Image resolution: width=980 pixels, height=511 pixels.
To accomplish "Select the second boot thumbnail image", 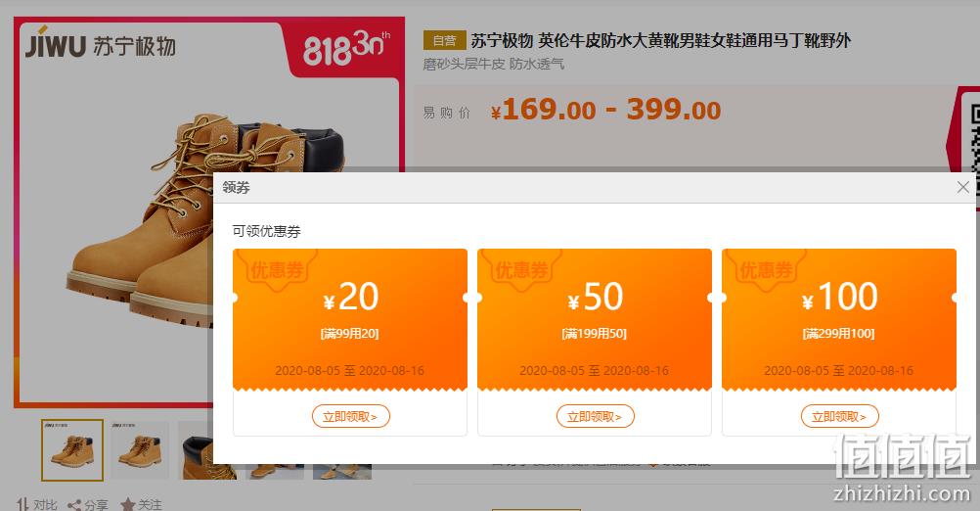I will pyautogui.click(x=140, y=450).
